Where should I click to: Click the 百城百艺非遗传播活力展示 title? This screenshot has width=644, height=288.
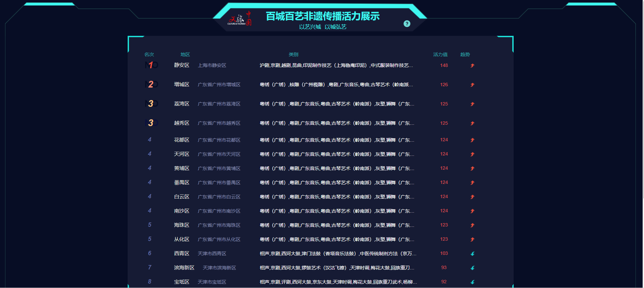point(322,16)
